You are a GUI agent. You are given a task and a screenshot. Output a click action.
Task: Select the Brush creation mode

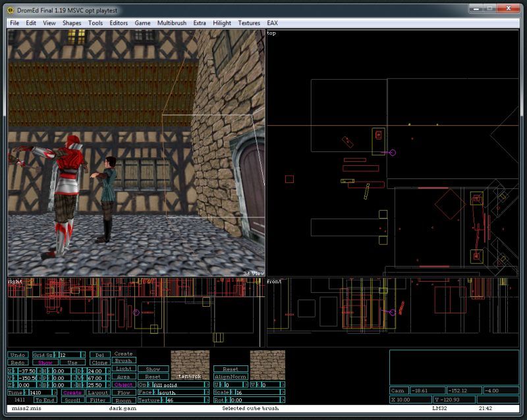(x=123, y=361)
